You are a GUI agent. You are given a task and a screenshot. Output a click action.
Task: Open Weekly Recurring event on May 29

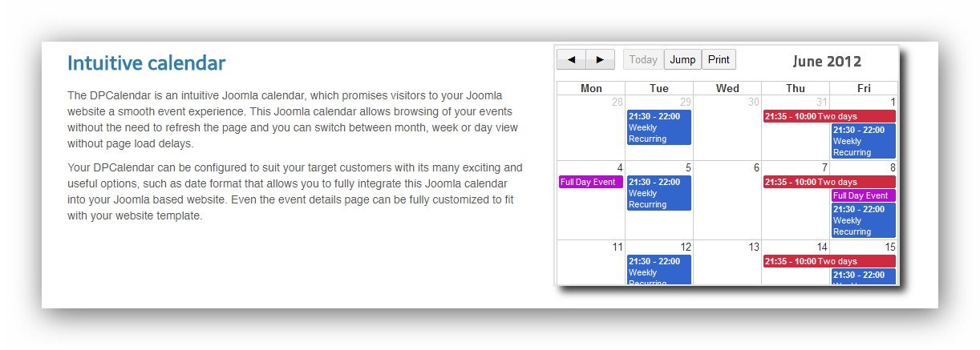658,127
